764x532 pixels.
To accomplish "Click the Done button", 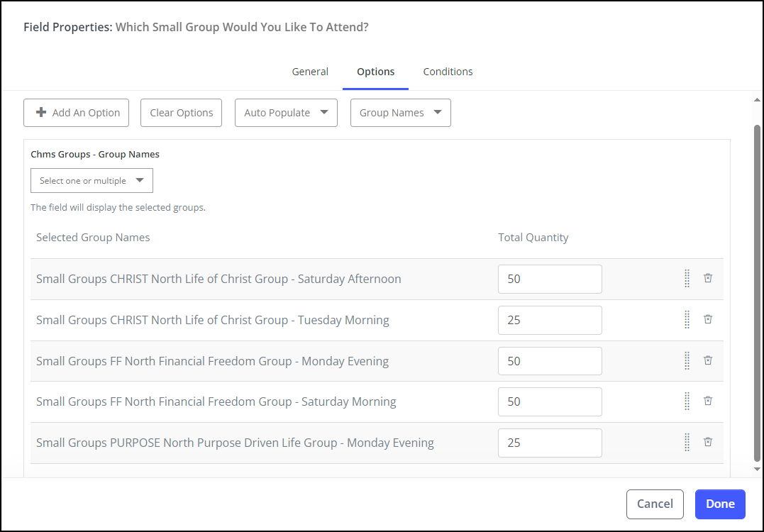I will 720,504.
